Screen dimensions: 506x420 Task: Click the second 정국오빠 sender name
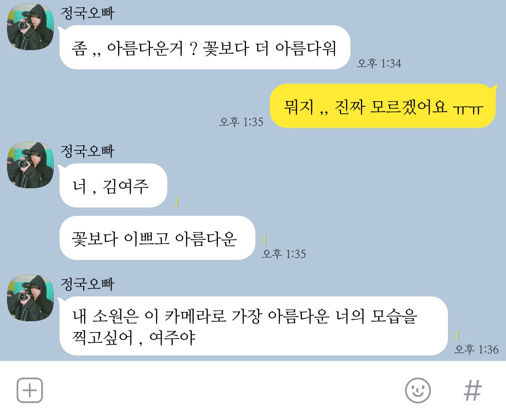(x=88, y=151)
